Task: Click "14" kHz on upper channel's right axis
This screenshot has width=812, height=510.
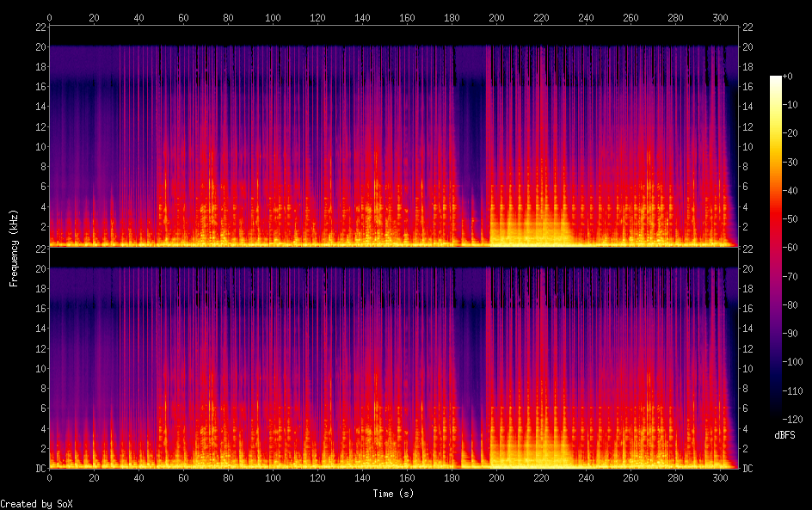Action: coord(747,107)
